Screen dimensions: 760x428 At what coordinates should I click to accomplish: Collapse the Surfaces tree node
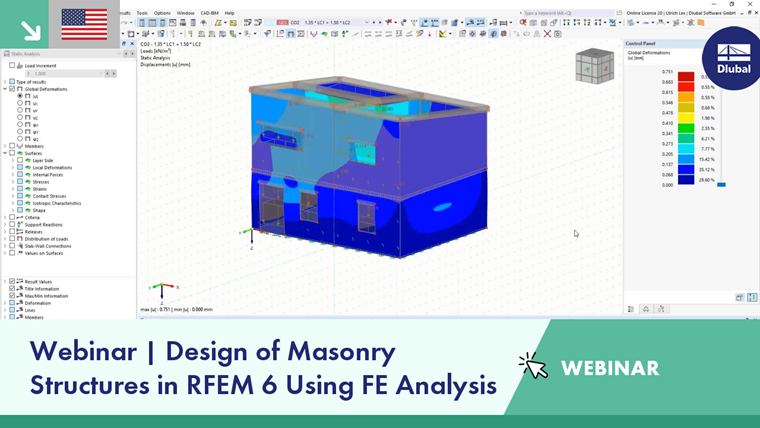coord(5,153)
